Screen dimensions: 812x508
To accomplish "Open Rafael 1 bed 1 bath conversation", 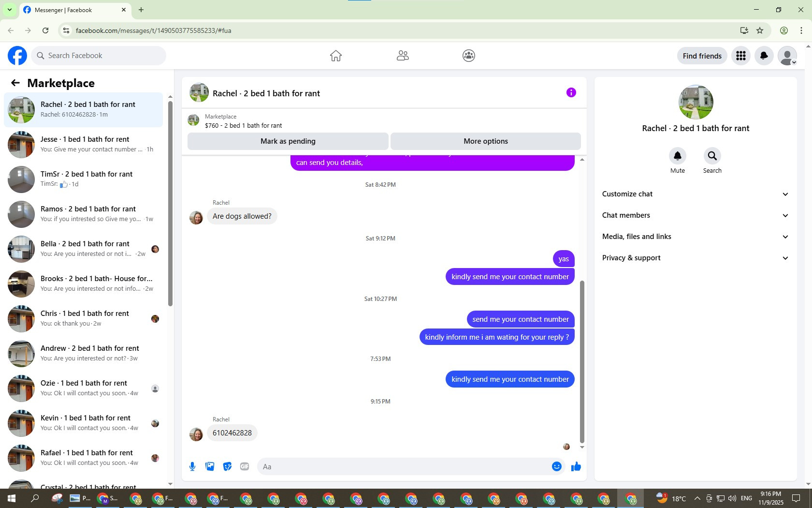I will click(x=83, y=458).
